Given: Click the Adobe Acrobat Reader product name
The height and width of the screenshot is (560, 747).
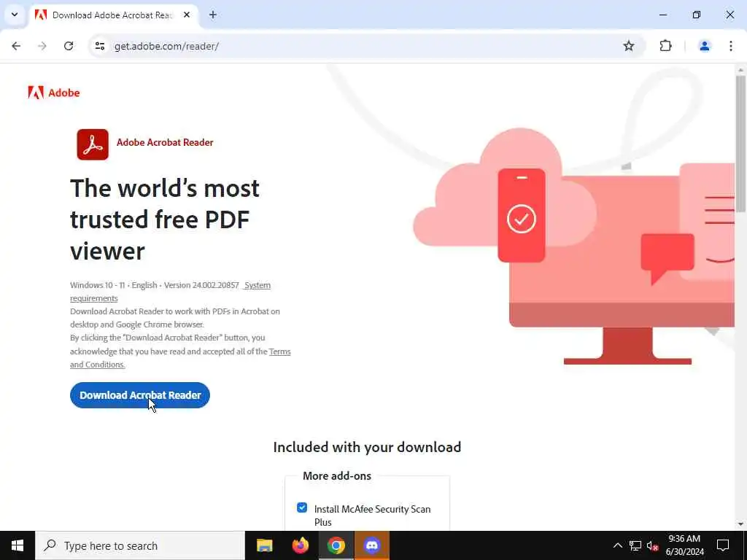Looking at the screenshot, I should point(165,142).
